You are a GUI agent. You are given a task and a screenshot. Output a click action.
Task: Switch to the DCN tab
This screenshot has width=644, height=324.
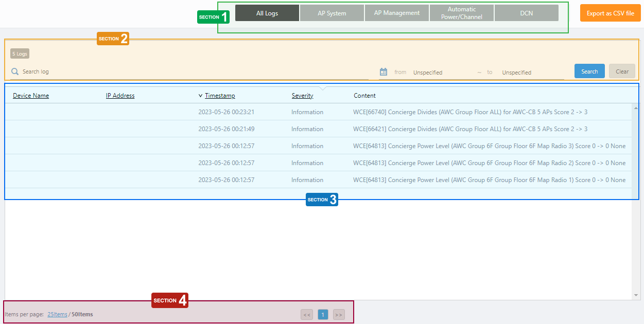point(526,13)
